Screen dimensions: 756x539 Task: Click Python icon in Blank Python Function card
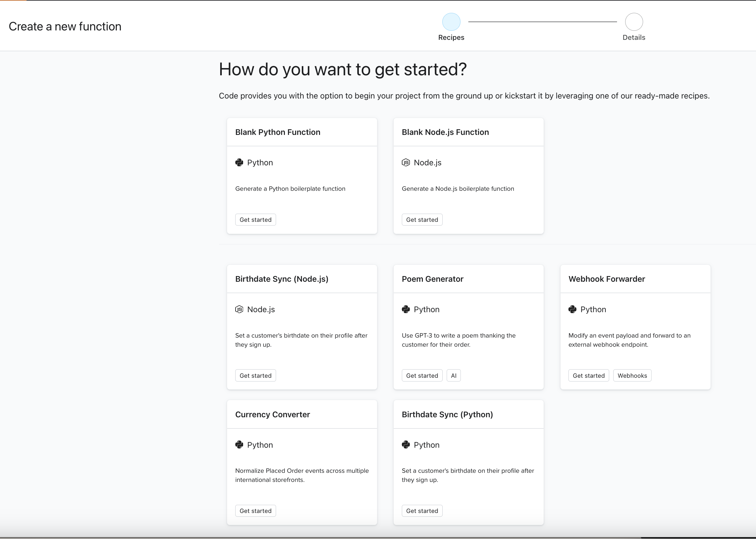239,162
